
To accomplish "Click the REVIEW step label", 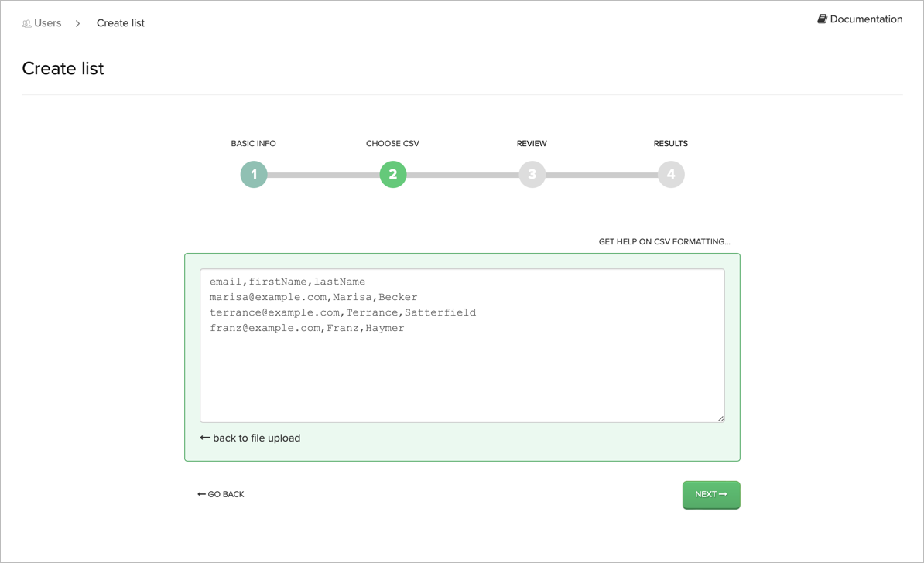I will pos(532,143).
